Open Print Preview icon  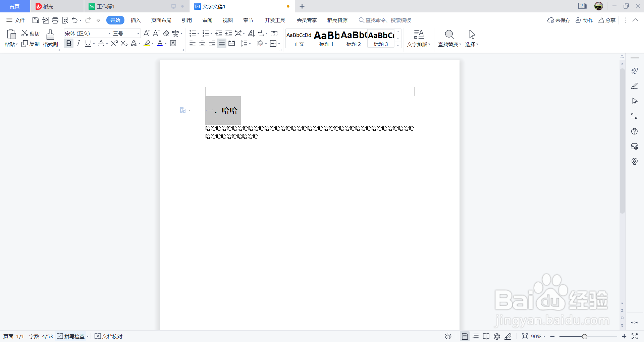click(x=65, y=20)
